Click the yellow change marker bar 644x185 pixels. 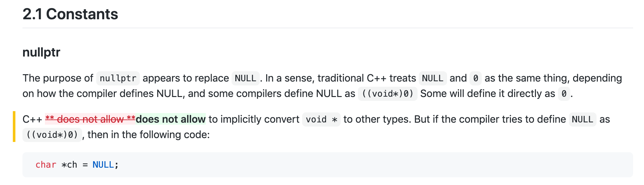(x=14, y=127)
